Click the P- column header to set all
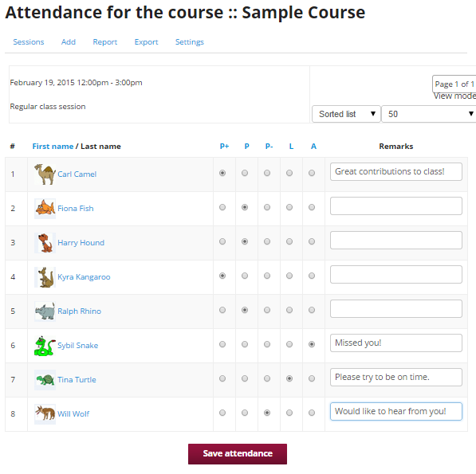This screenshot has width=476, height=474. click(269, 146)
